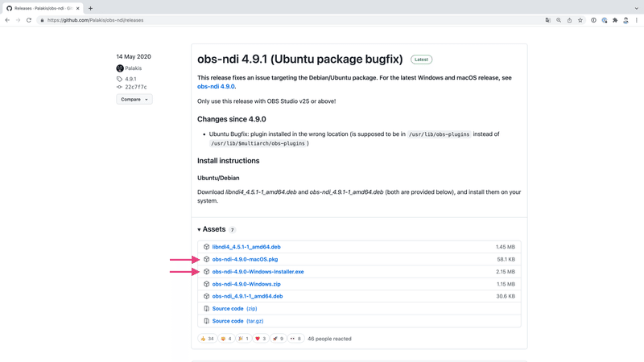644x362 pixels.
Task: Click the 46 people reacted text
Action: (x=329, y=339)
